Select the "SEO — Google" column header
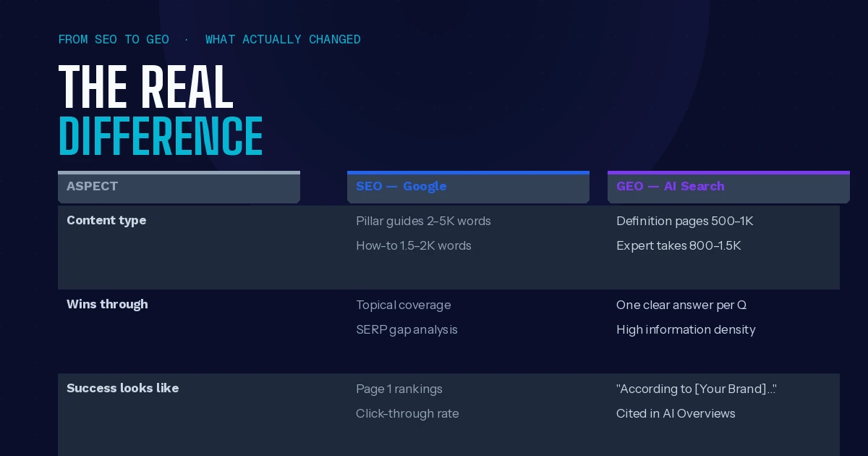 401,187
